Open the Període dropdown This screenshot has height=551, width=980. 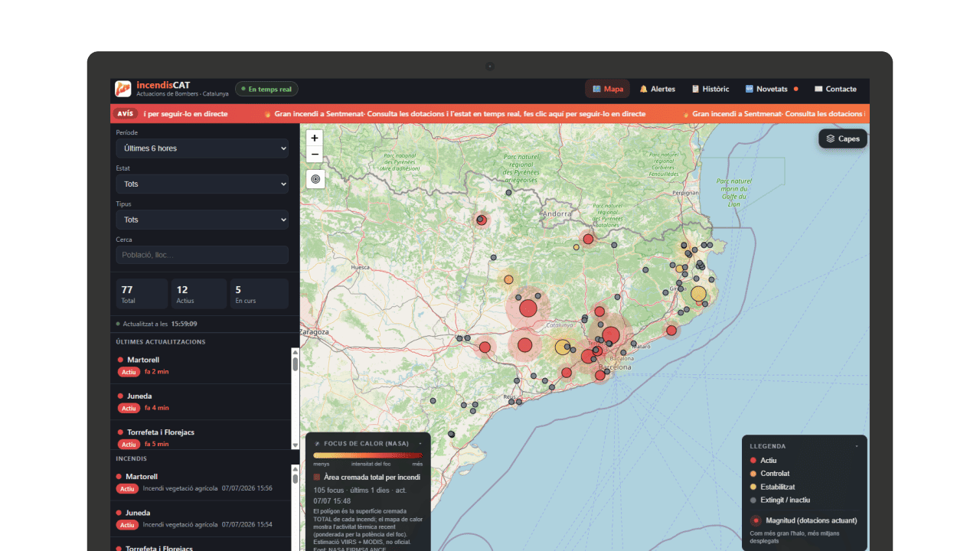coord(202,148)
